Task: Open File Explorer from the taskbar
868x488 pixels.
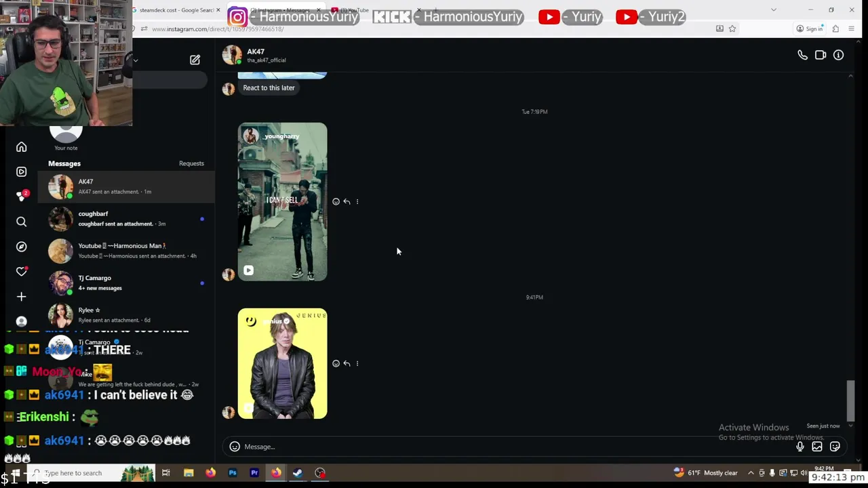Action: [189, 473]
